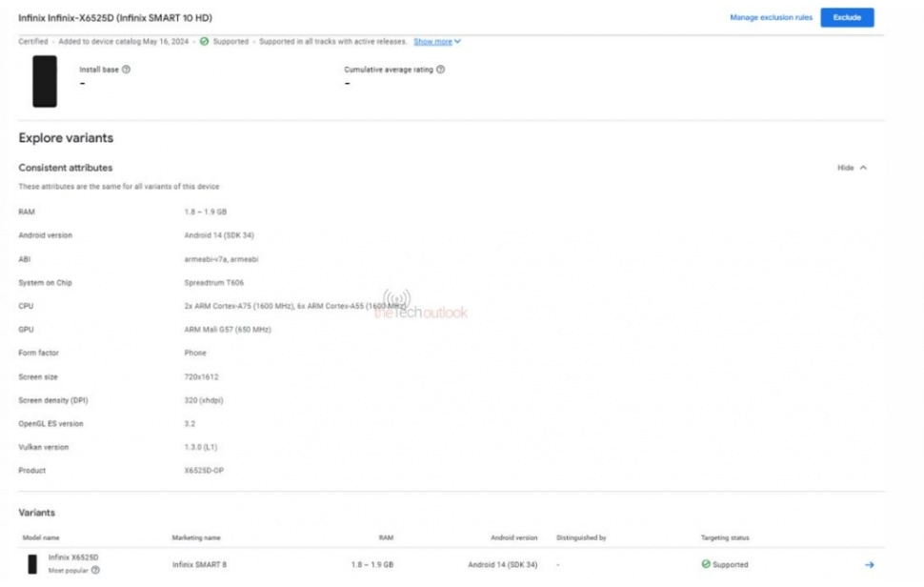Expand Show more device details
Viewport: 924px width, 587px height.
(x=436, y=42)
